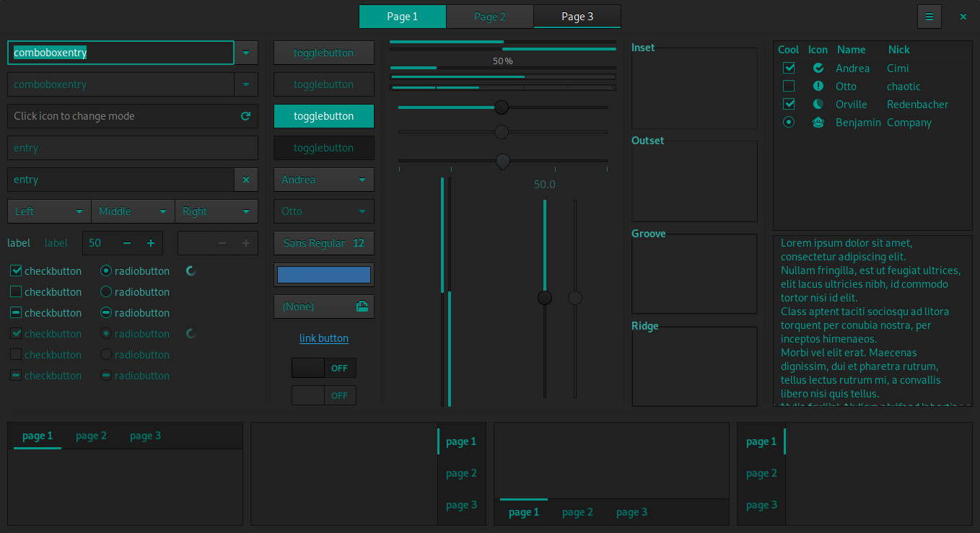Click the chaotic cell in the list
Screen dimensions: 980x533
pyautogui.click(x=904, y=87)
